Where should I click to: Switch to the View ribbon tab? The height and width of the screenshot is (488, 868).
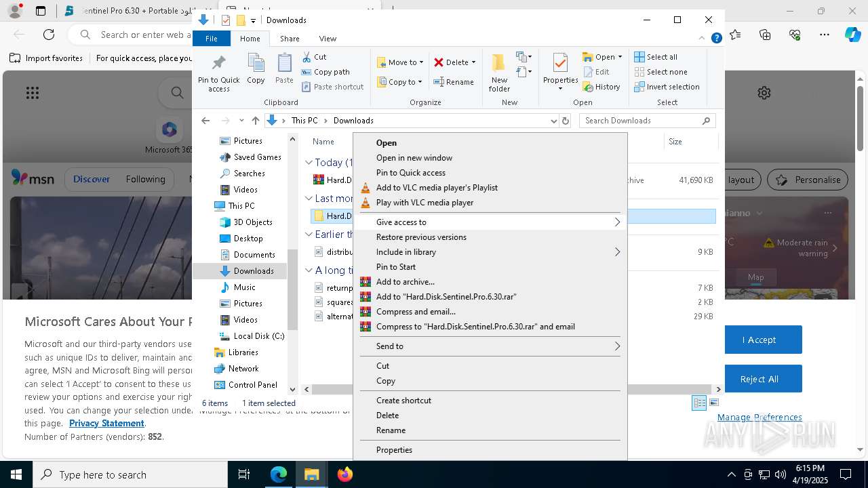pos(328,39)
